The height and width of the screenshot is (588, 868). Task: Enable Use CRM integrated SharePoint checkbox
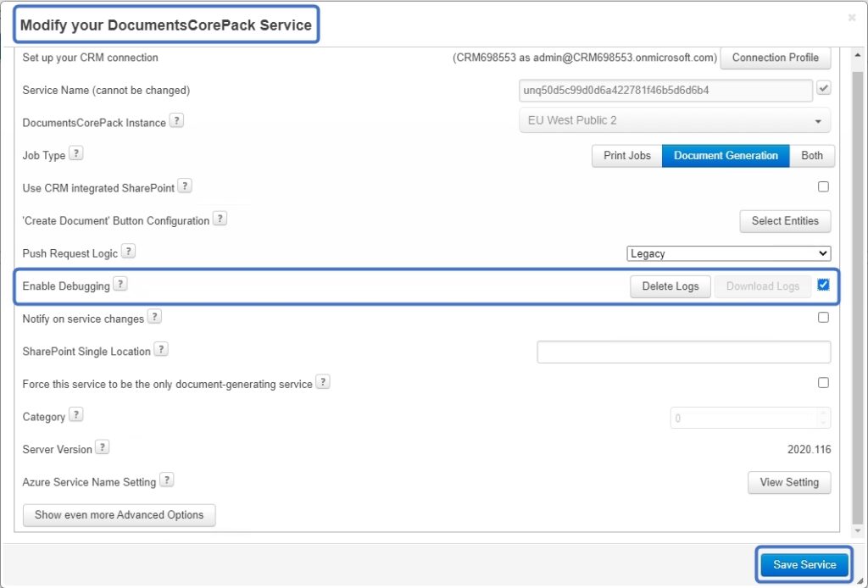pos(823,186)
